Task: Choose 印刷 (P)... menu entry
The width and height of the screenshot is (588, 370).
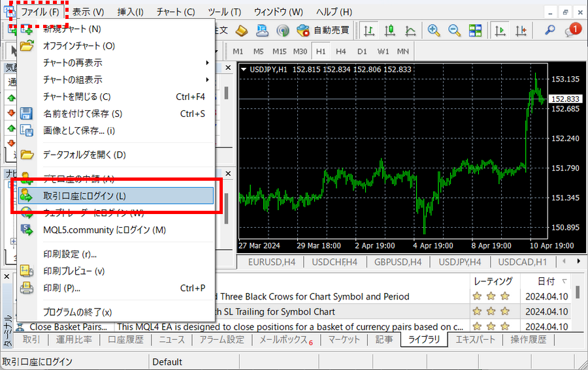Action: [x=116, y=288]
